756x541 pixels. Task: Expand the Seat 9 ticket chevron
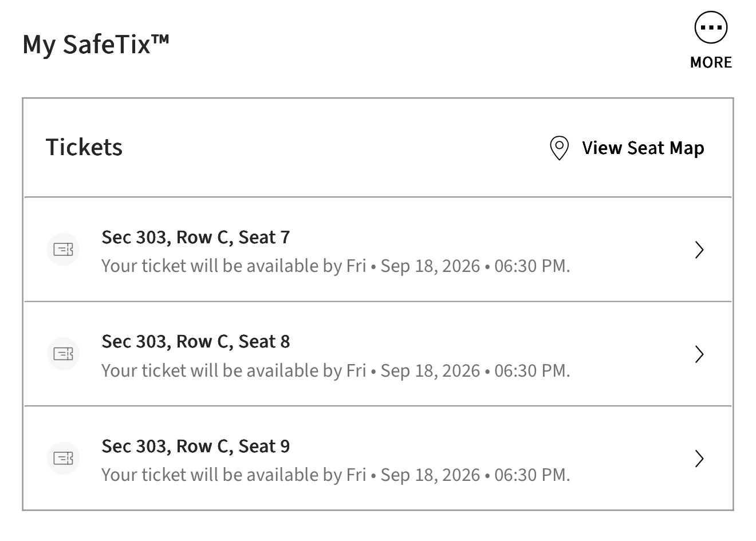tap(699, 459)
